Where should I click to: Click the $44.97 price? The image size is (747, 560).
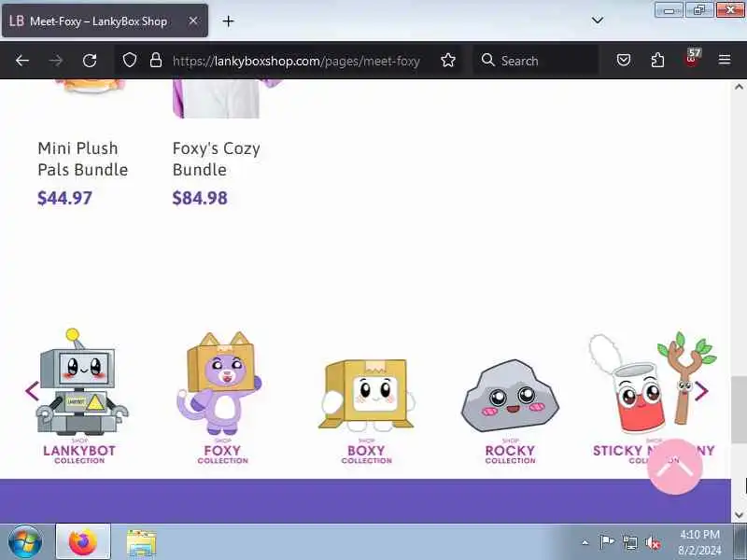[x=64, y=198]
